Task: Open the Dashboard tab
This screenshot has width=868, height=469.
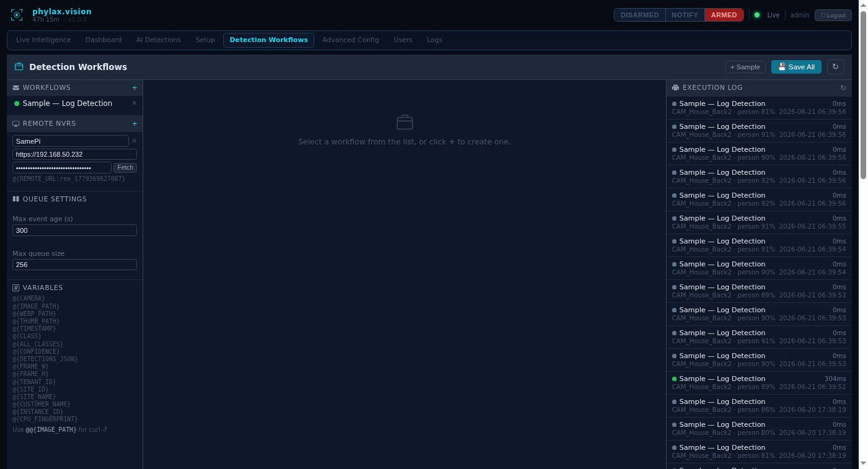Action: (104, 40)
